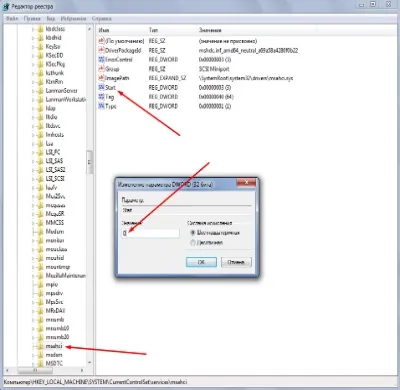The width and height of the screenshot is (400, 390).
Task: Click the lltdio folder icon
Action: 40,117
